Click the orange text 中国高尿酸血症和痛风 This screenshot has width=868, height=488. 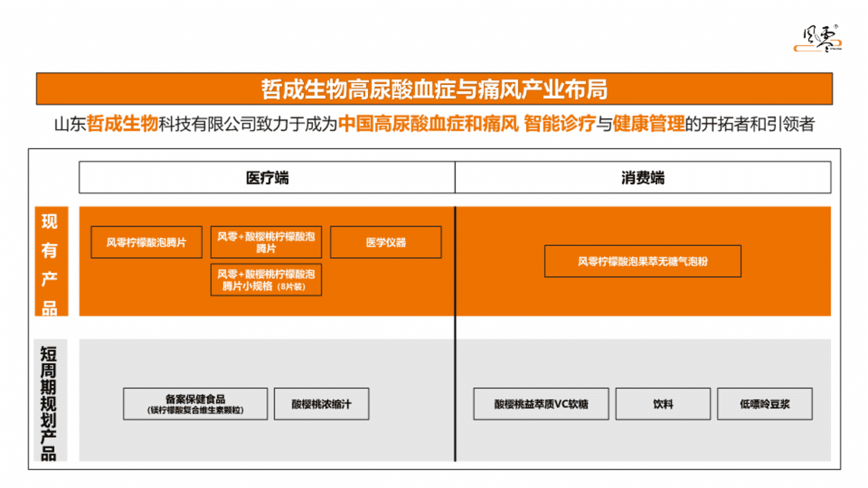coord(428,124)
